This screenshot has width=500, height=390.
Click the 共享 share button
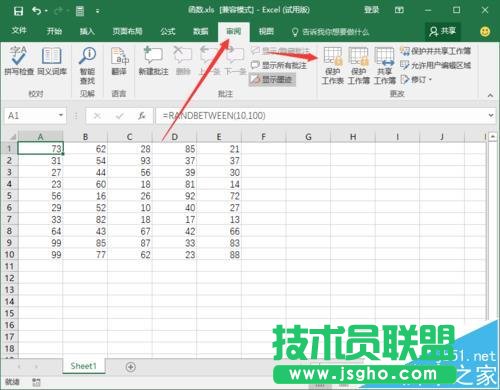click(x=443, y=31)
